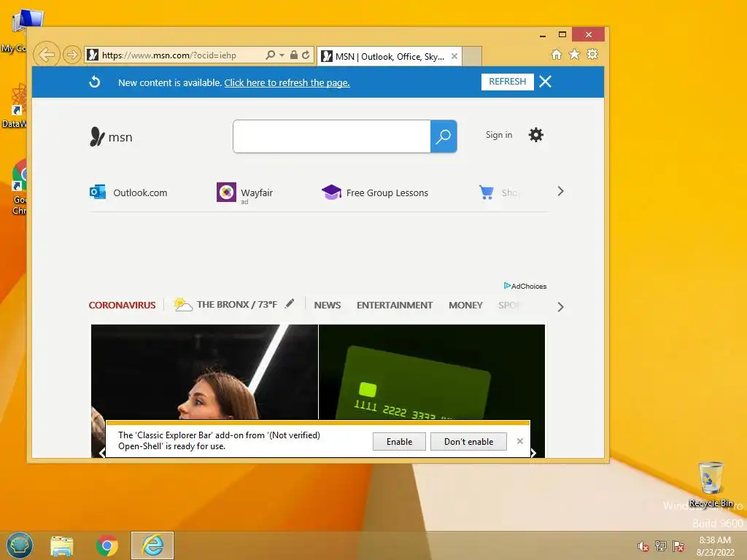Go to next carousel slide arrow
The width and height of the screenshot is (747, 560).
tap(533, 453)
